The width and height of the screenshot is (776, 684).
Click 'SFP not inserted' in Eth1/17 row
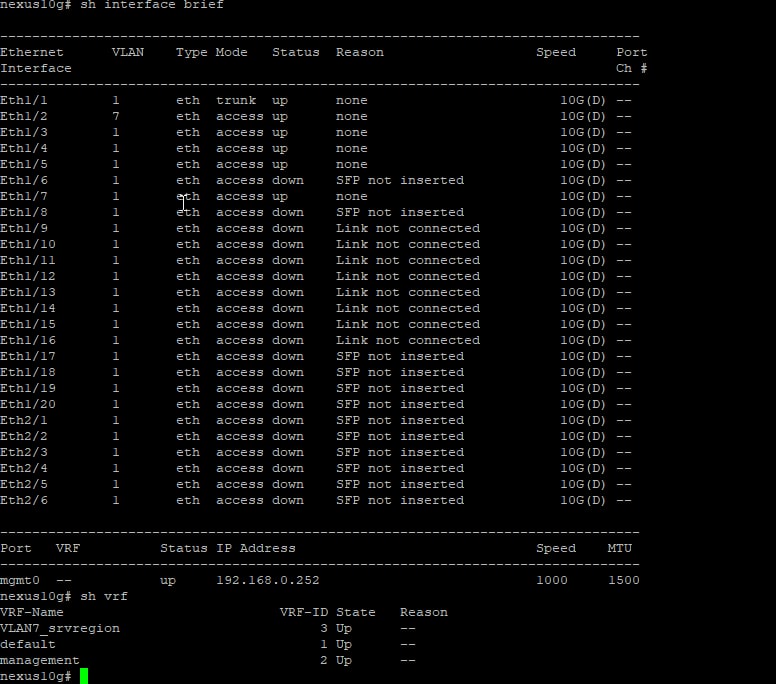[x=400, y=356]
